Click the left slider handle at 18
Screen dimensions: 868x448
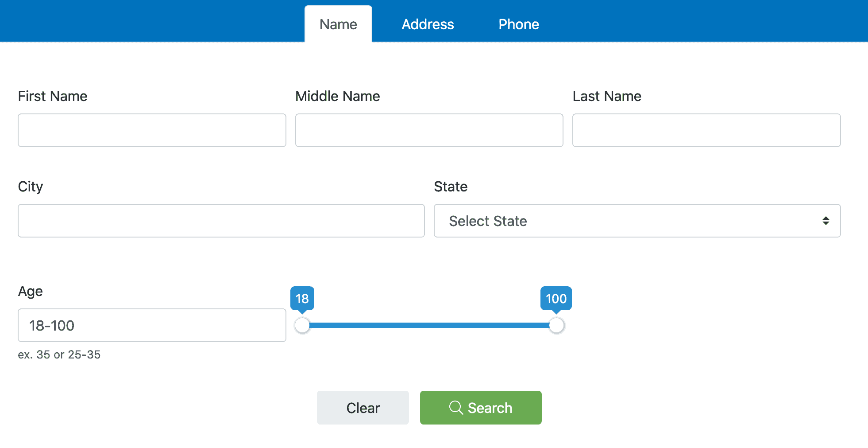point(302,325)
